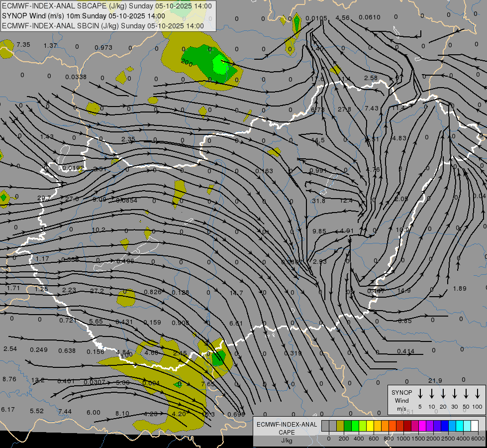The height and width of the screenshot is (448, 487).
Task: Select the SYNOP Wind 10m title line
Action: tap(100, 15)
